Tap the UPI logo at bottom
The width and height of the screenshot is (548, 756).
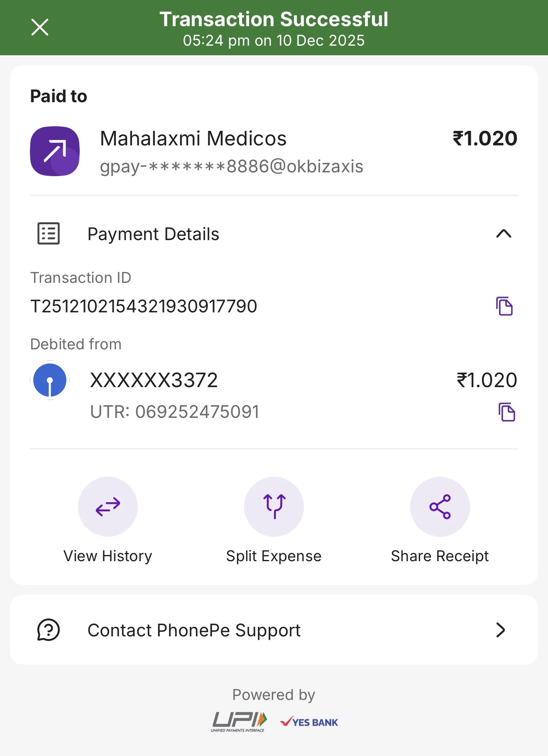(239, 722)
